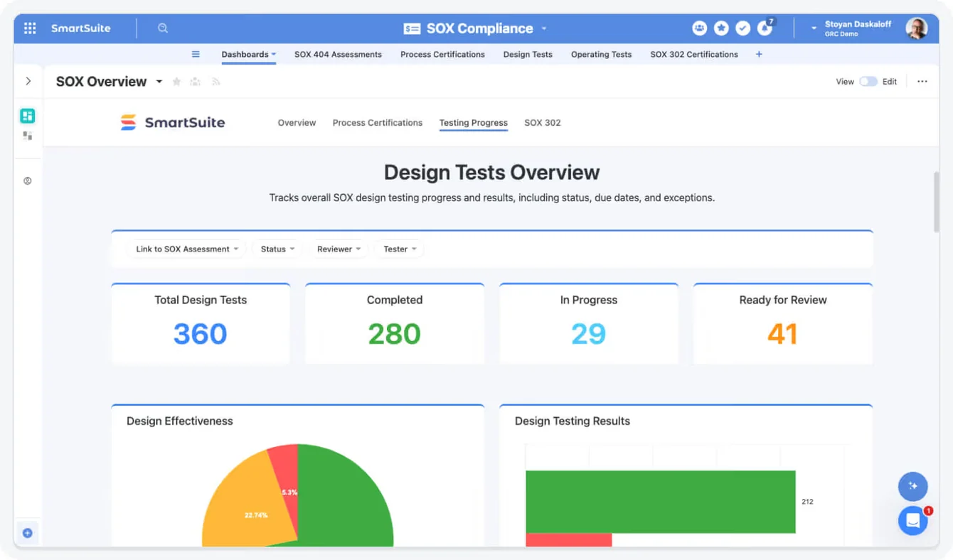Expand the left sidebar chevron
The width and height of the screenshot is (953, 560).
point(28,81)
